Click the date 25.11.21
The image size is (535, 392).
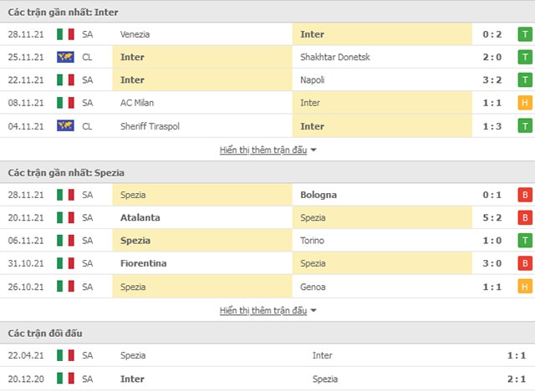point(26,57)
